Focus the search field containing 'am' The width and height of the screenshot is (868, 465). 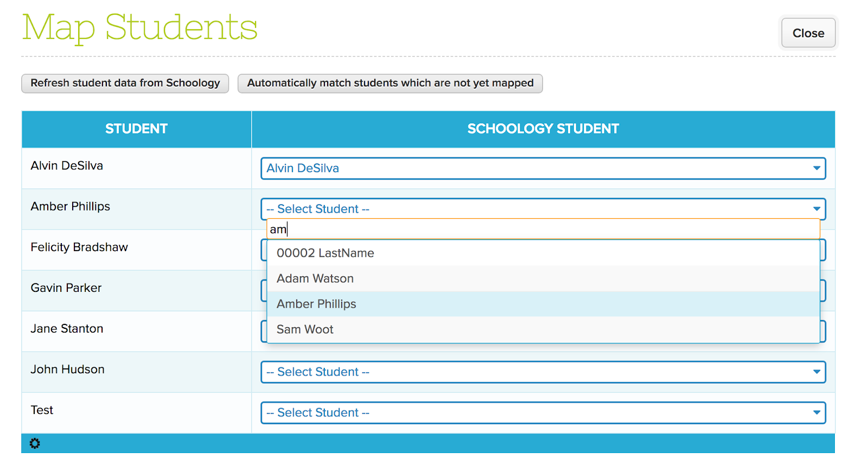tap(543, 229)
